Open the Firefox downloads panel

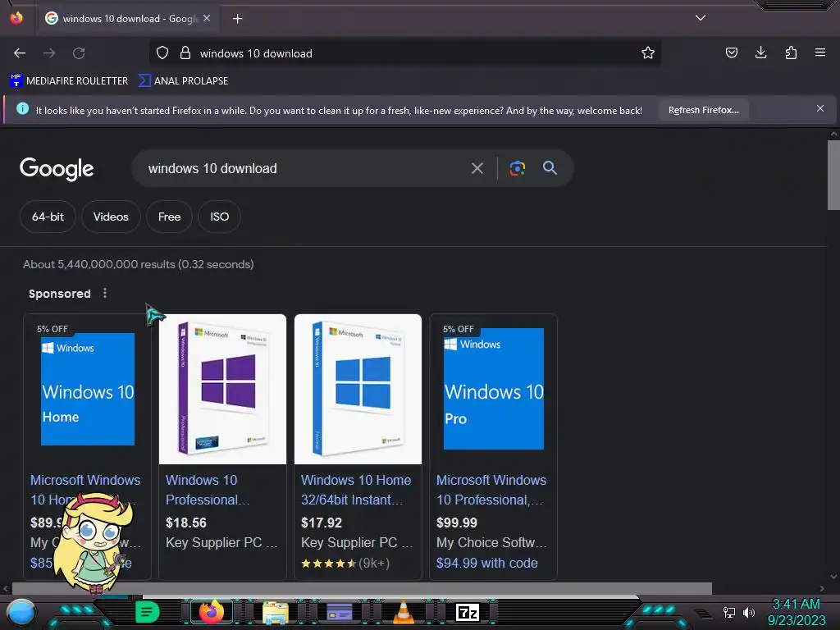(760, 53)
